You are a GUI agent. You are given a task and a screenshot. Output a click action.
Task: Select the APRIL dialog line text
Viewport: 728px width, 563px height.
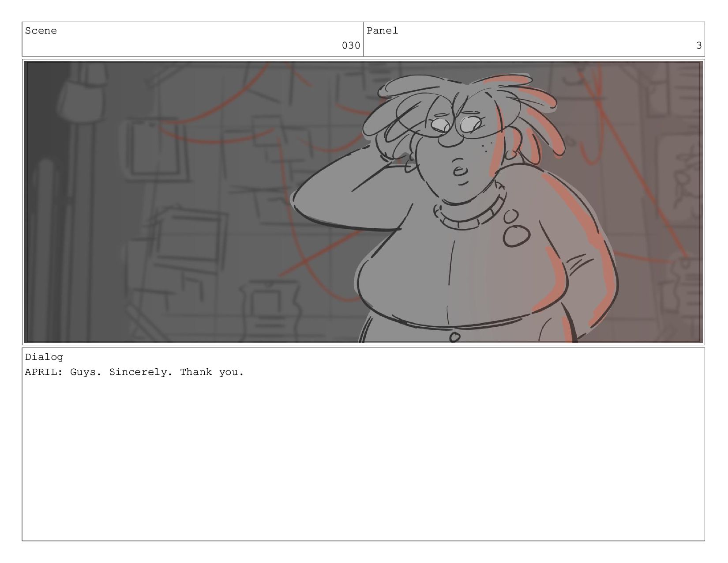(134, 372)
